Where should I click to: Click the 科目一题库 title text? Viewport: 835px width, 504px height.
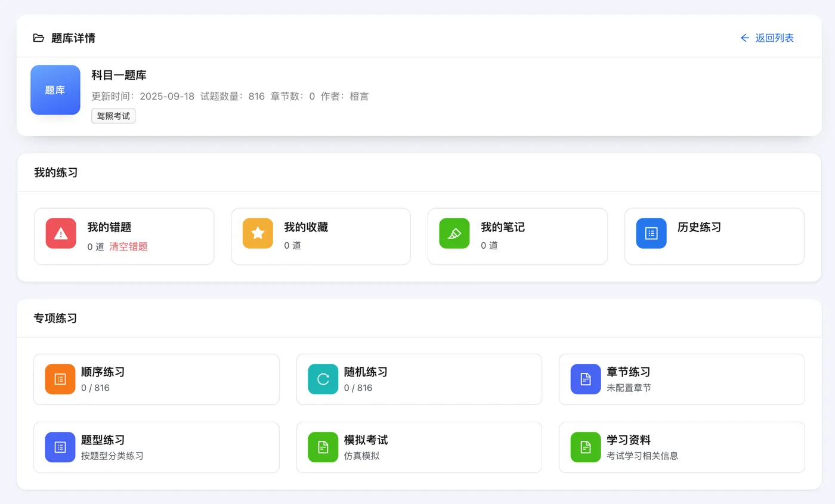(119, 75)
